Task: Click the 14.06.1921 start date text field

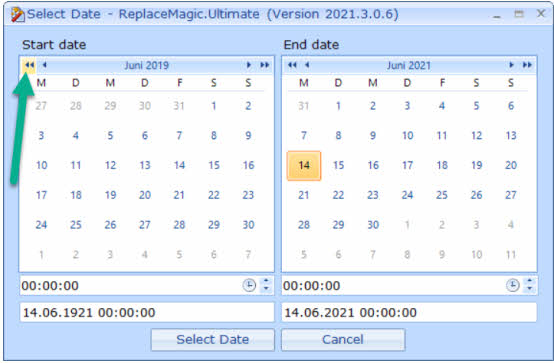Action: [147, 312]
